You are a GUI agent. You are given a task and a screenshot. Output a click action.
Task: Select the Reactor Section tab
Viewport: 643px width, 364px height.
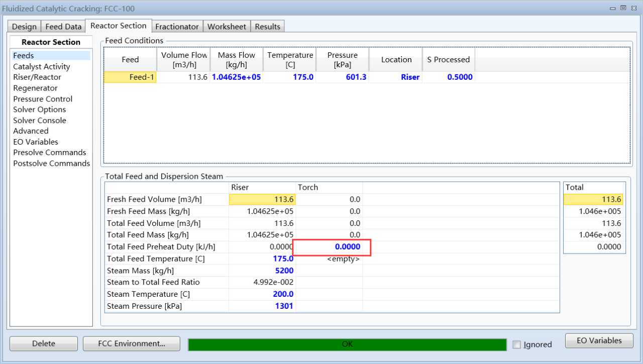pos(119,26)
